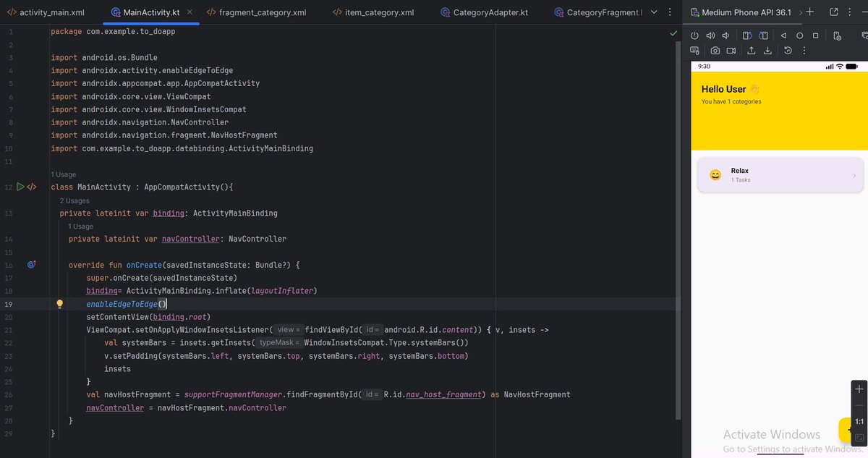Click 'package com.example.to_doapp' on line 1
Image resolution: width=868 pixels, height=458 pixels.
pos(113,32)
